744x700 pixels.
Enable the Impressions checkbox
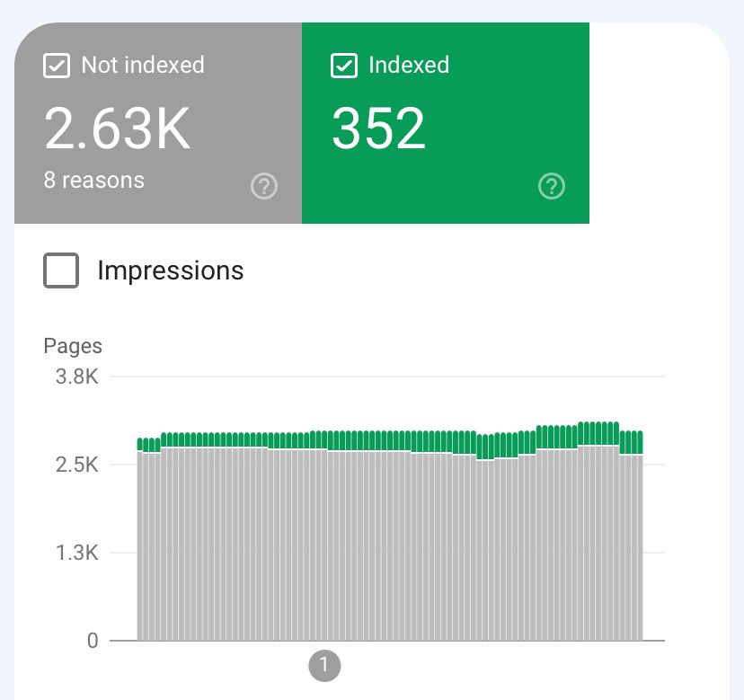61,270
